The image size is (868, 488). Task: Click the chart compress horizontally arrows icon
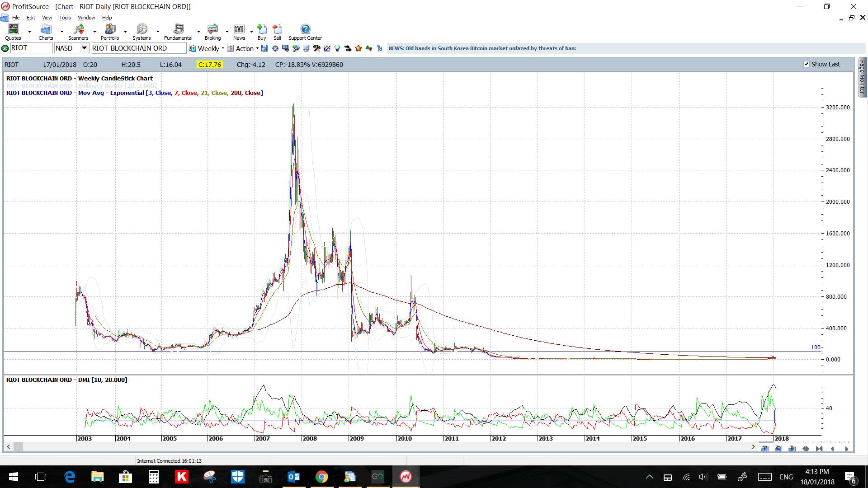click(x=819, y=449)
